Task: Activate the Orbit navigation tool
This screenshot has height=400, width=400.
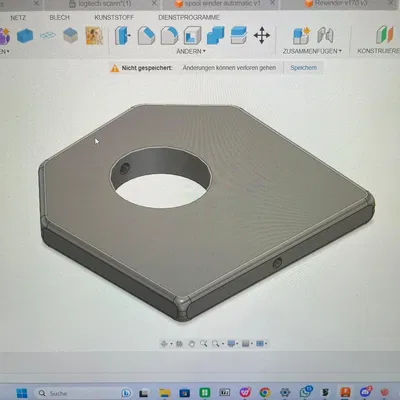Action: (x=164, y=344)
